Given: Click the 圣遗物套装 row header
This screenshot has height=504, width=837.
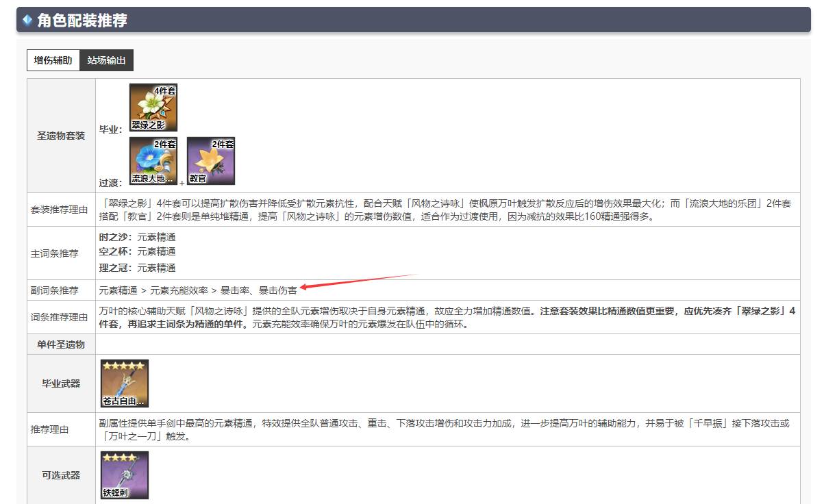Looking at the screenshot, I should (60, 134).
